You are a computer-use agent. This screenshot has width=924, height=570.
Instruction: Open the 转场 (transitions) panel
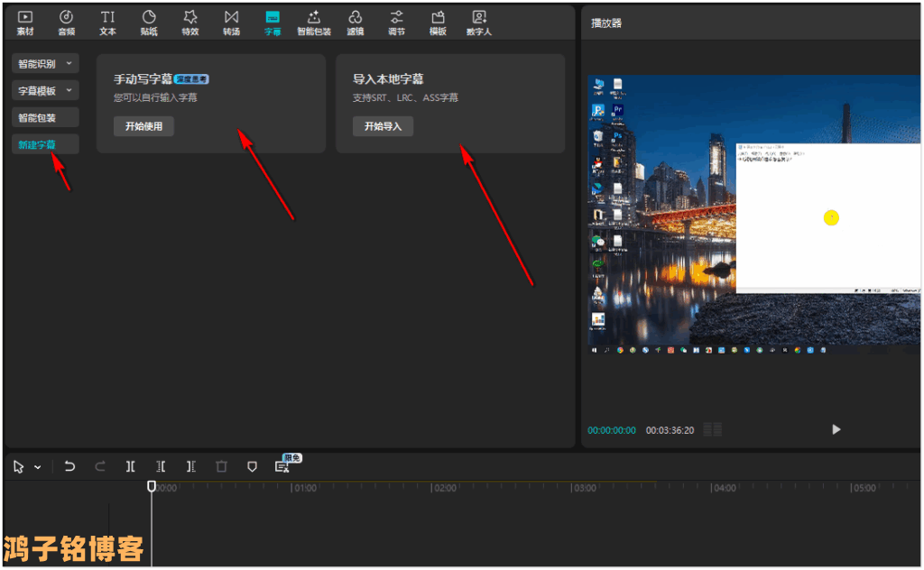coord(231,23)
